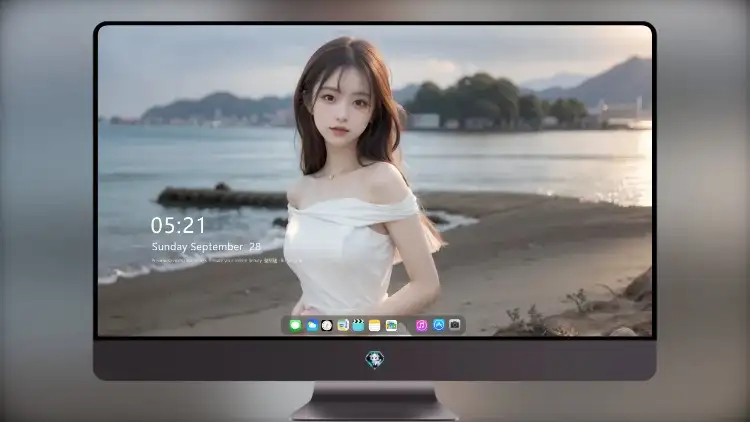Viewport: 750px width, 422px height.
Task: Open the Camera app in dock
Action: coord(455,325)
